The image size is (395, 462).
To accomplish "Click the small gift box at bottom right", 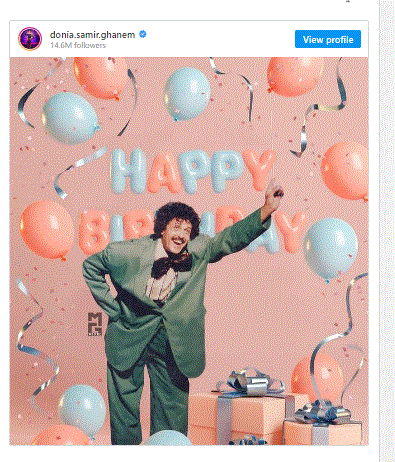I will (322, 427).
